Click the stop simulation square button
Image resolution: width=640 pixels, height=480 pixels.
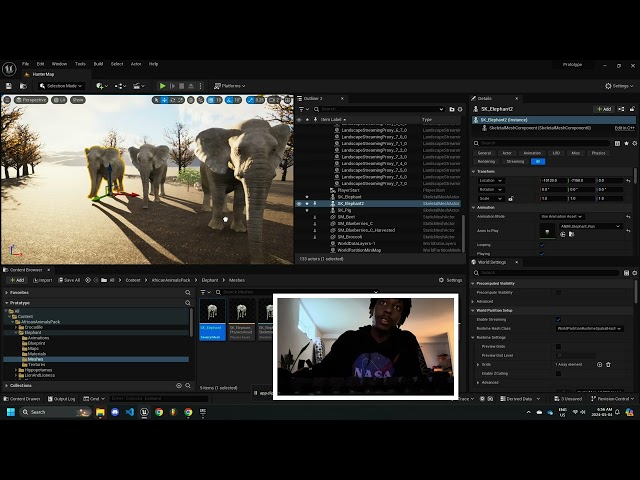pos(182,86)
